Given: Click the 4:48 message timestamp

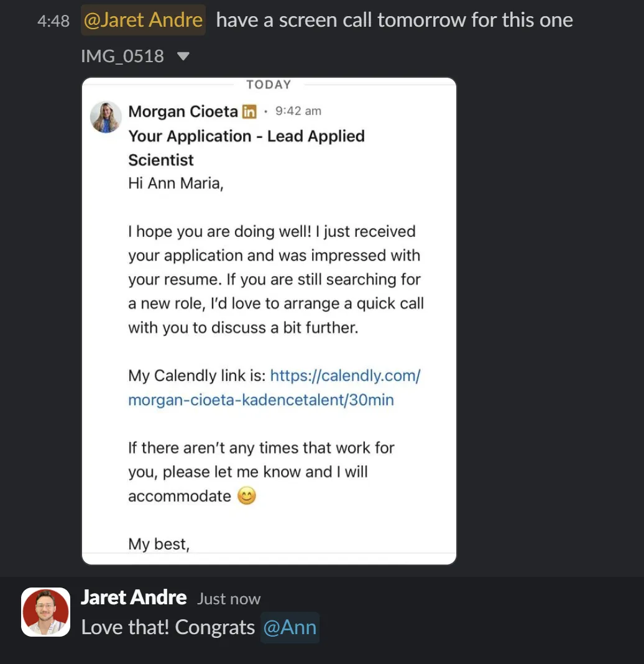Looking at the screenshot, I should pyautogui.click(x=53, y=21).
